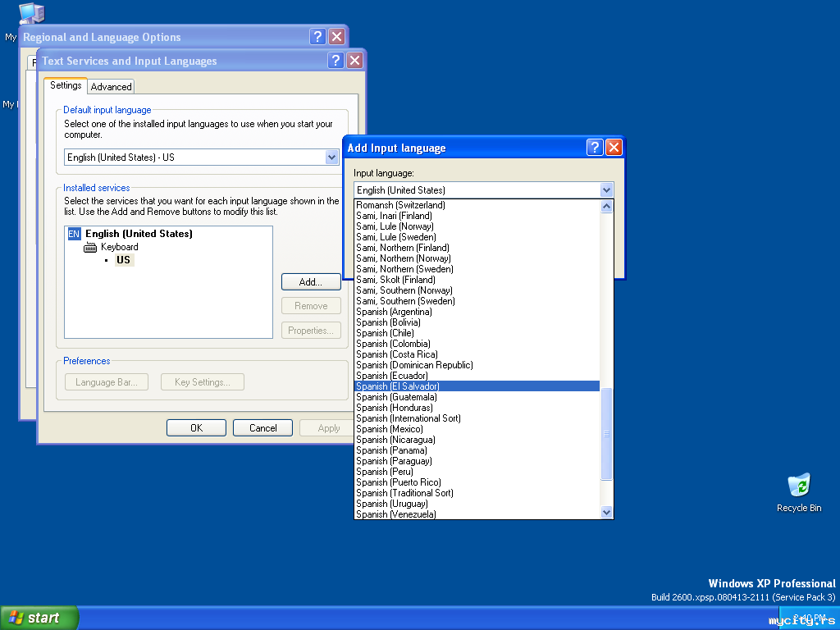Choose Spanish (Nicaragua)
This screenshot has width=840, height=630.
coord(477,440)
